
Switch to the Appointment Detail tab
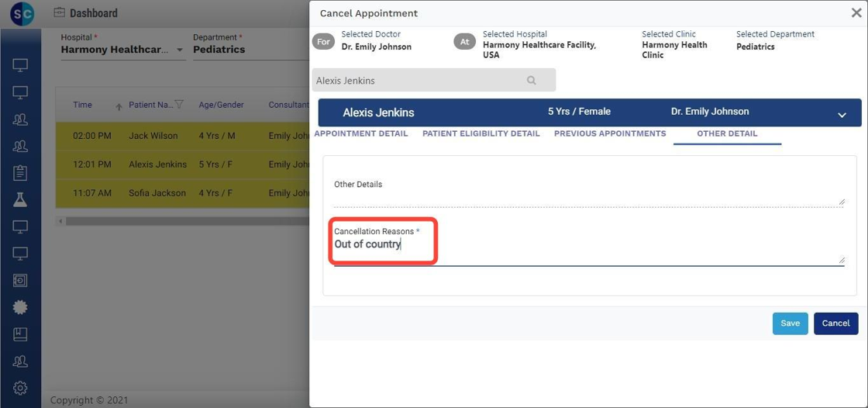(361, 133)
